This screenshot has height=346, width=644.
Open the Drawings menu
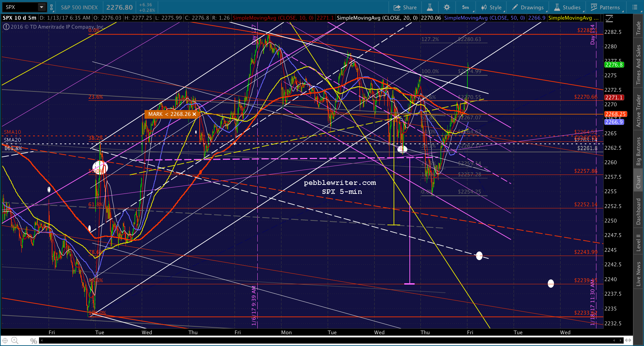tap(528, 7)
